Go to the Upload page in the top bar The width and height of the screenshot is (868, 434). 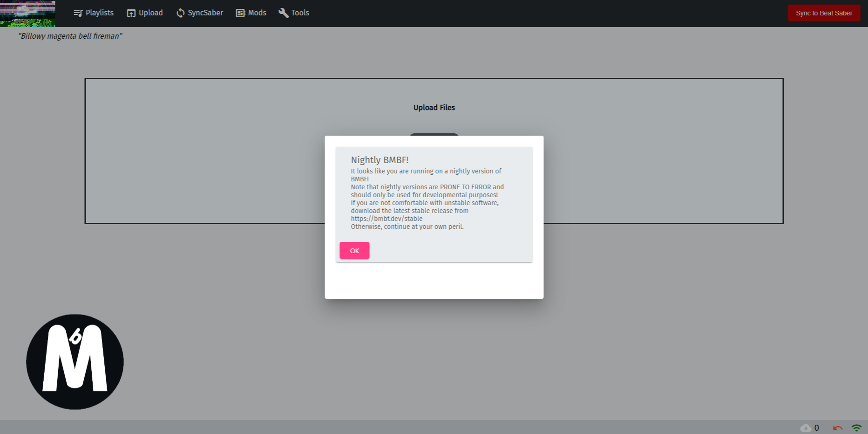point(145,13)
